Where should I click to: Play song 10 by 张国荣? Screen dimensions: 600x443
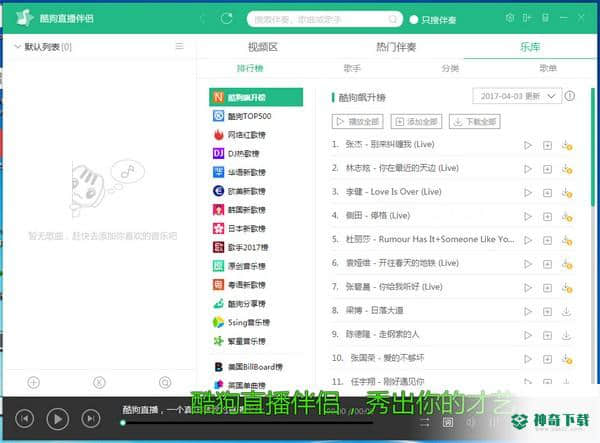[528, 359]
